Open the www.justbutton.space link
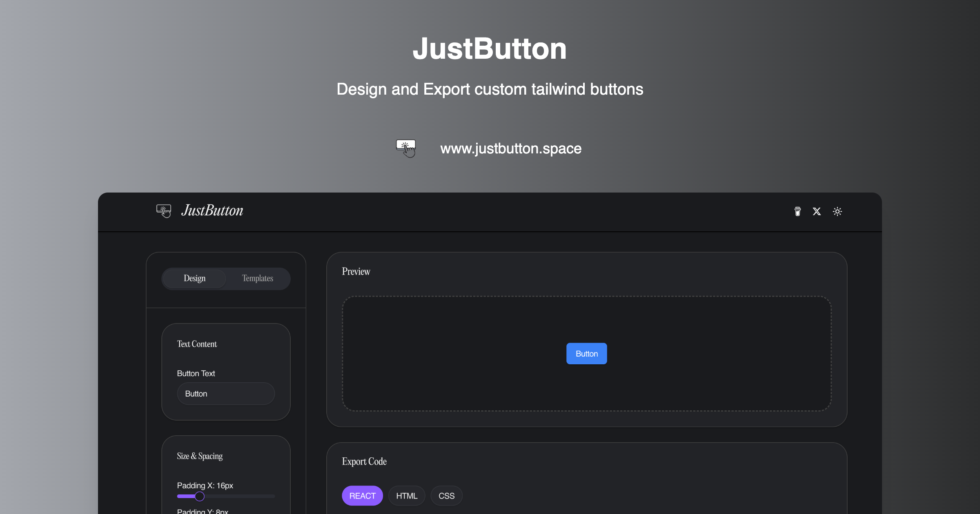 tap(510, 148)
